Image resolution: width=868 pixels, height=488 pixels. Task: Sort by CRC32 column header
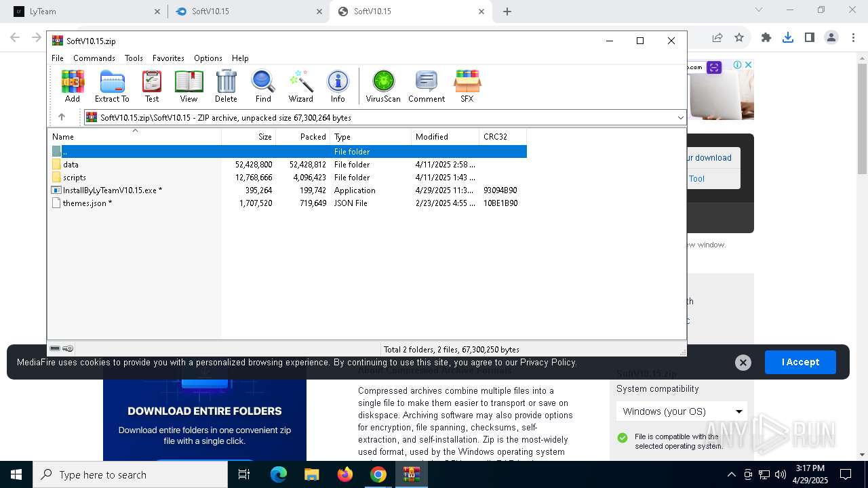pos(503,136)
